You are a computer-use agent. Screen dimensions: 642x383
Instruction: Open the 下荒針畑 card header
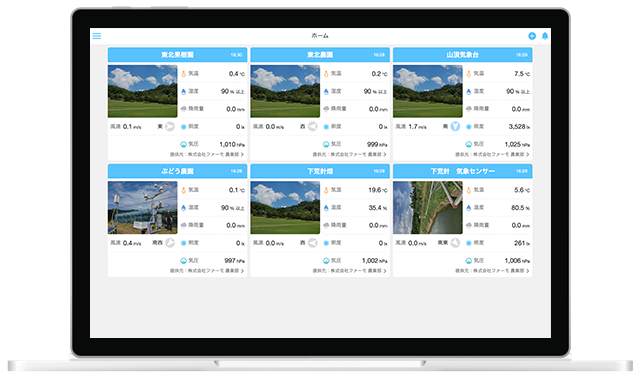click(320, 171)
